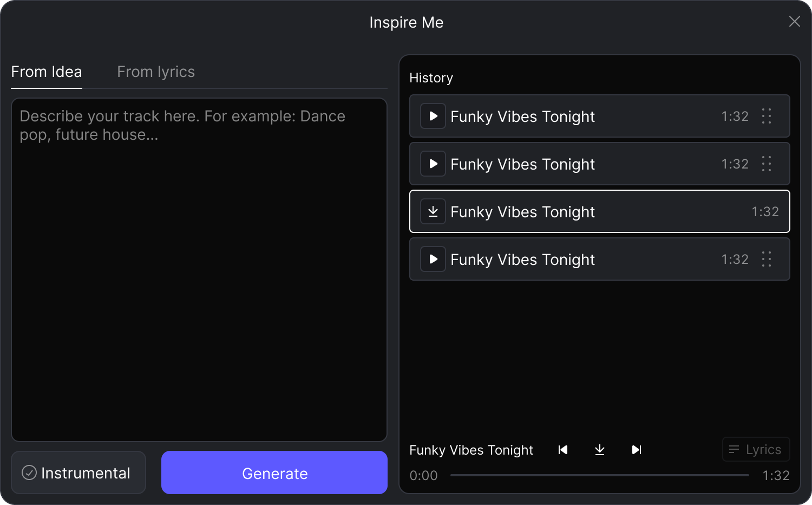Select the highlighted third track title
Screen dimensions: 812x505
pos(522,212)
